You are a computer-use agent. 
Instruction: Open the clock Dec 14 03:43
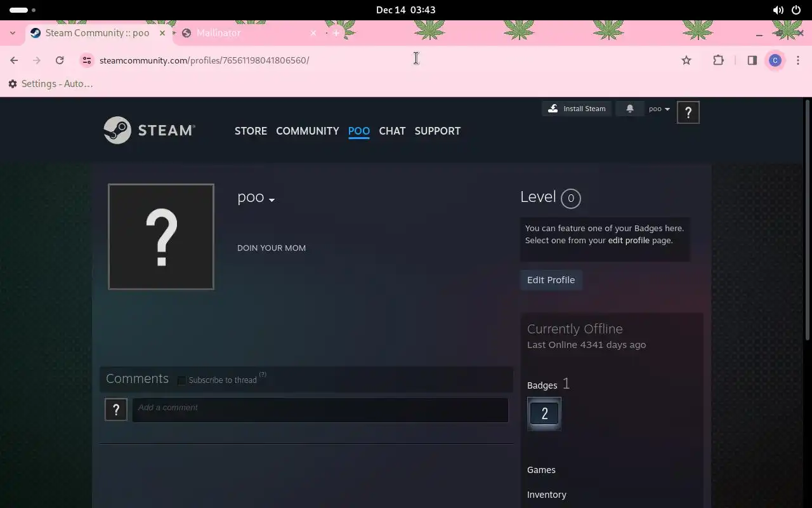tap(406, 10)
